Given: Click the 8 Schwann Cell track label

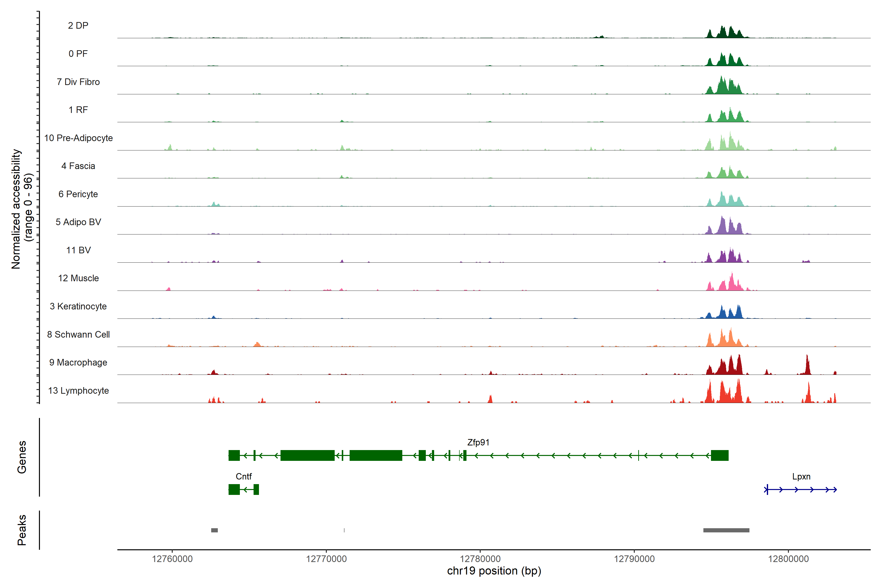Looking at the screenshot, I should (78, 334).
